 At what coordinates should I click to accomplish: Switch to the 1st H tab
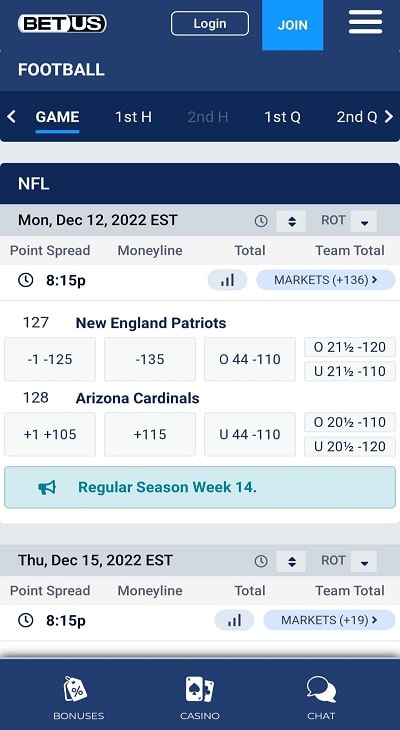(x=133, y=117)
